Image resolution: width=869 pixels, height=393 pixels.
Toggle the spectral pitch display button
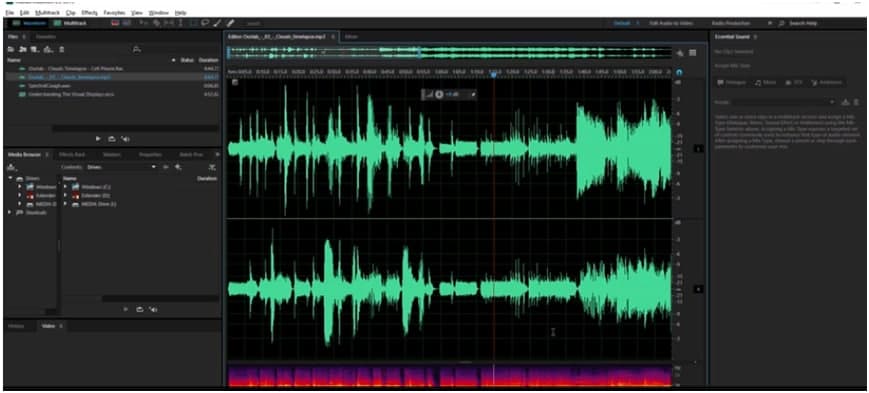(126, 23)
